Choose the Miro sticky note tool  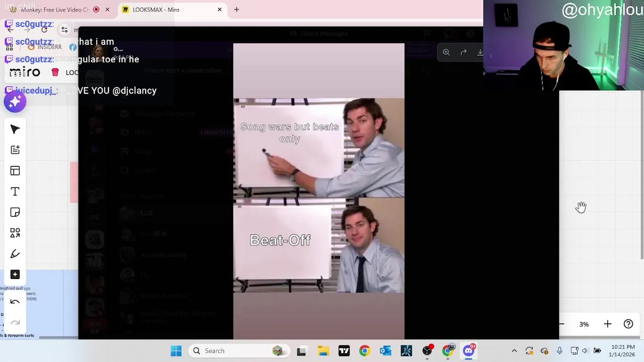coord(15,212)
